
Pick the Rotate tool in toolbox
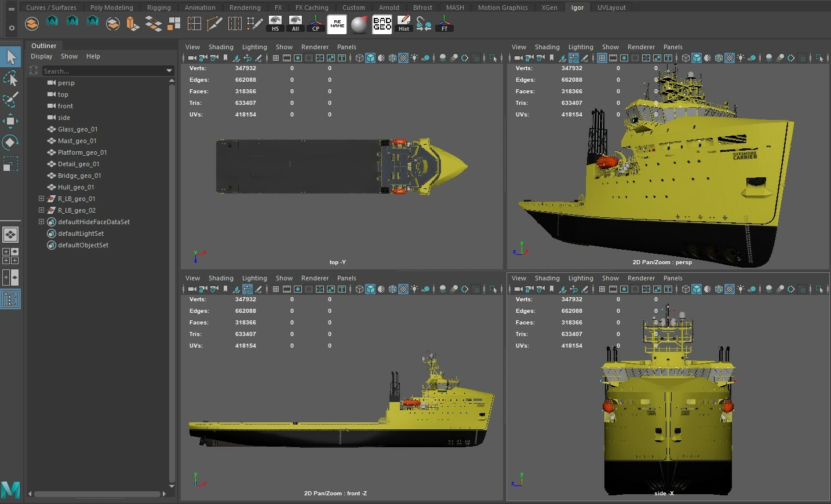point(10,143)
